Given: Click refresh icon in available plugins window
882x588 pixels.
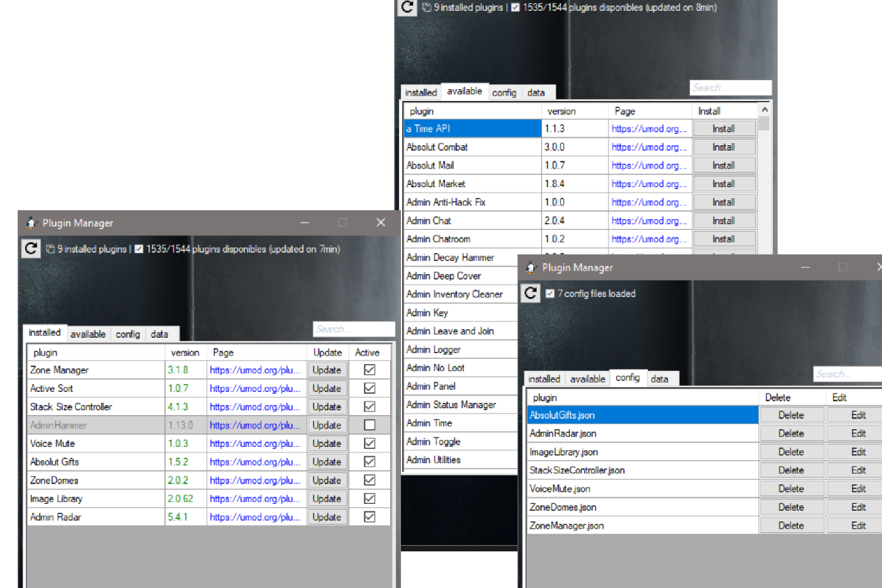Looking at the screenshot, I should coord(406,7).
